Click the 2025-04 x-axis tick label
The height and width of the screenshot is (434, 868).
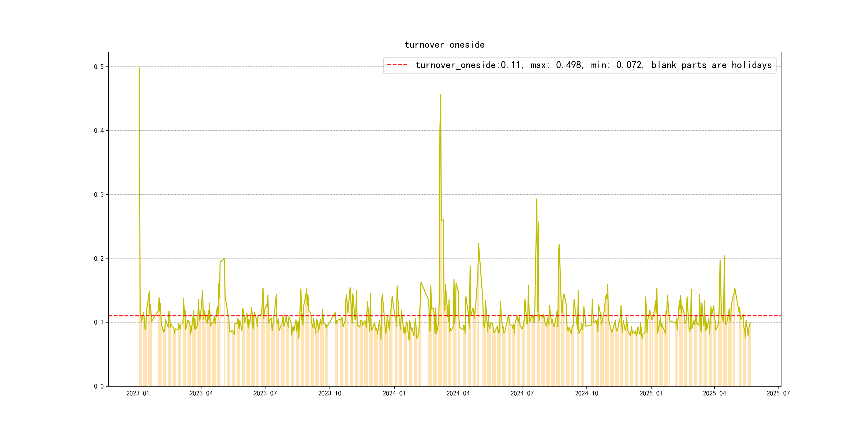pos(714,394)
